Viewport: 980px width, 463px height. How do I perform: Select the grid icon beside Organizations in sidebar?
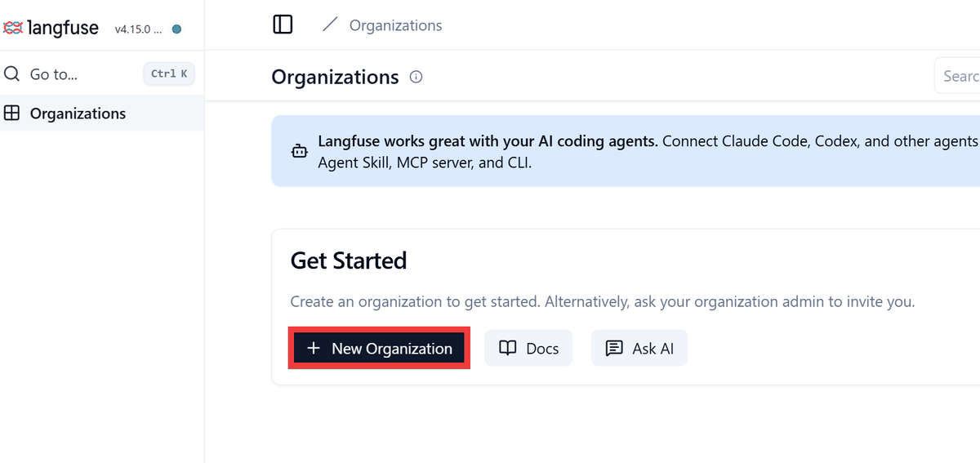(x=12, y=114)
